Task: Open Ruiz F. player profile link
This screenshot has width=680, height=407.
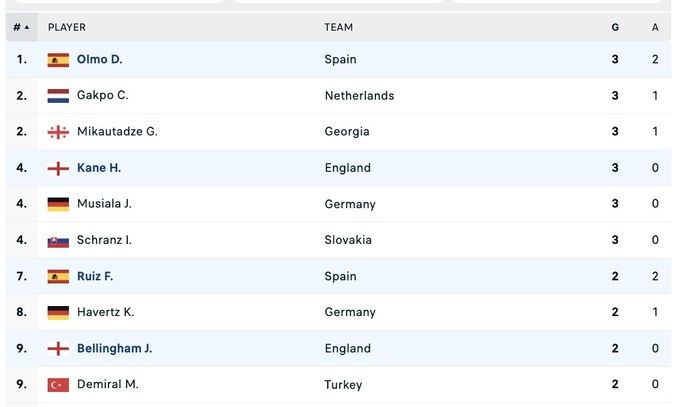Action: pos(95,276)
